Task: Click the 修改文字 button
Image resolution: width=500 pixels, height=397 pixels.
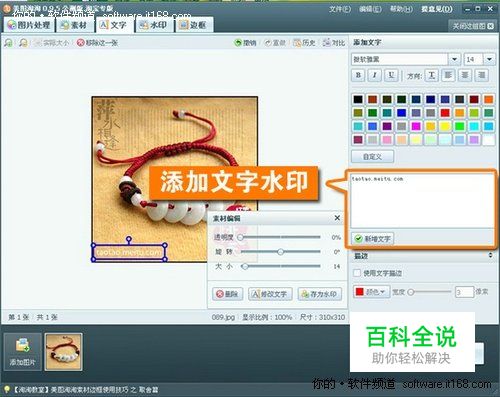Action: pos(270,294)
